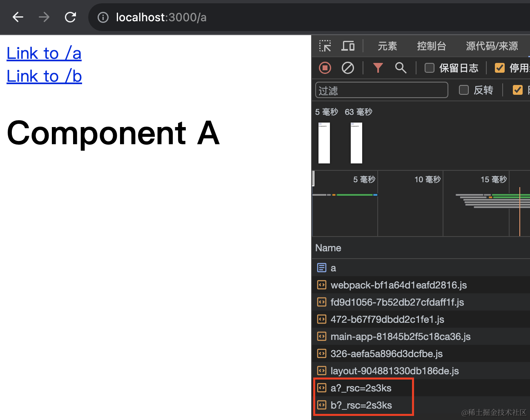Uncheck the 停用 cache checkbox

500,68
